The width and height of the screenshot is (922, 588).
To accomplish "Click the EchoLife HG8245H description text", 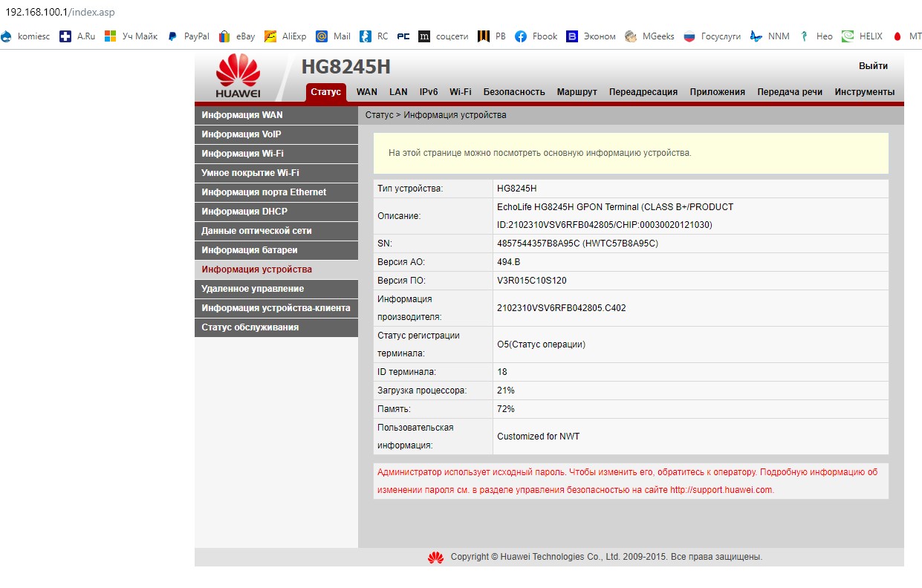I will pos(615,216).
